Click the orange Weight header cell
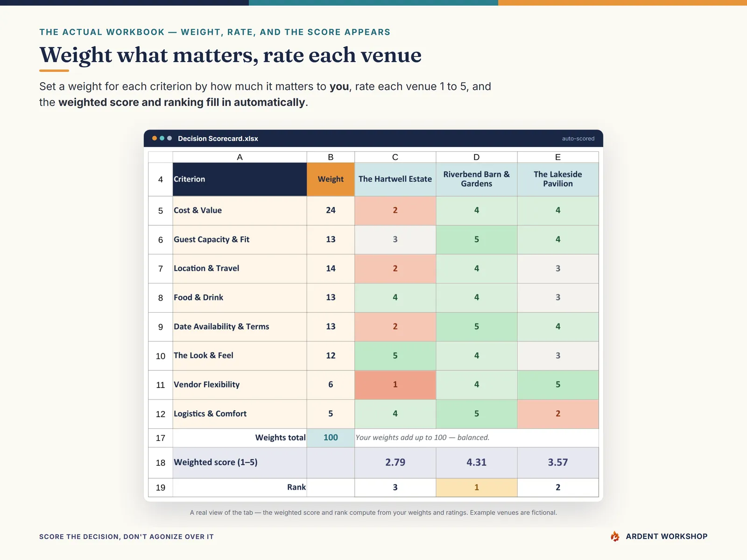Image resolution: width=747 pixels, height=560 pixels. pos(331,179)
